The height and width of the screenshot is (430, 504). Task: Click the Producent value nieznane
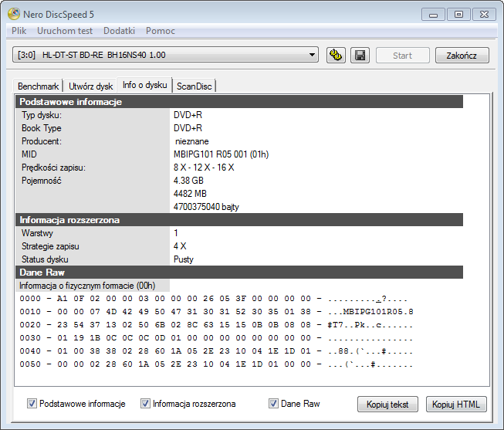click(192, 141)
